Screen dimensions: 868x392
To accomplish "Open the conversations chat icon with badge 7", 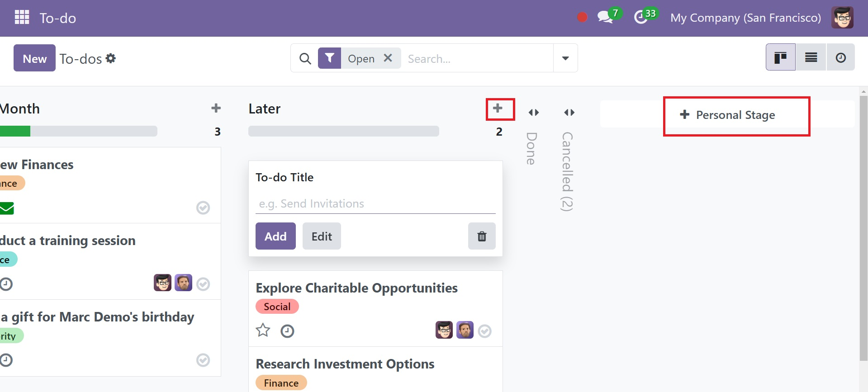I will pyautogui.click(x=605, y=18).
